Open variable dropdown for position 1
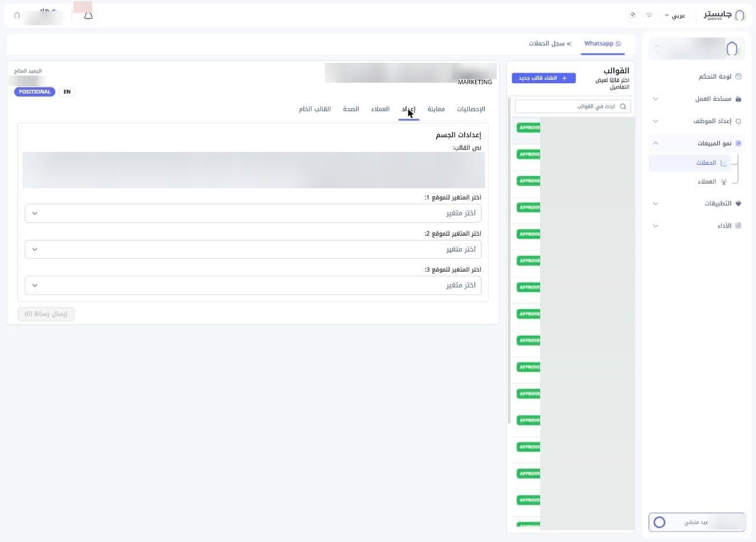756x542 pixels. (x=253, y=213)
